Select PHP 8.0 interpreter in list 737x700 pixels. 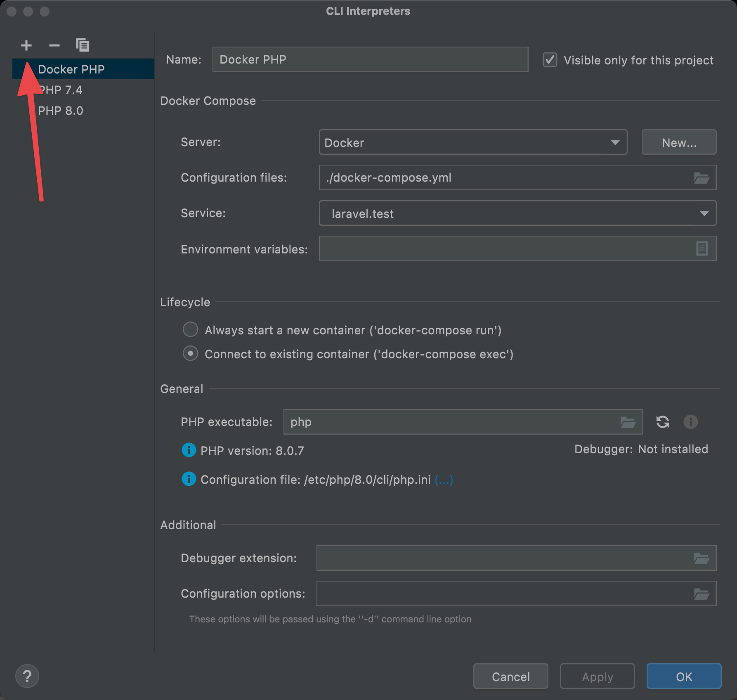coord(61,111)
